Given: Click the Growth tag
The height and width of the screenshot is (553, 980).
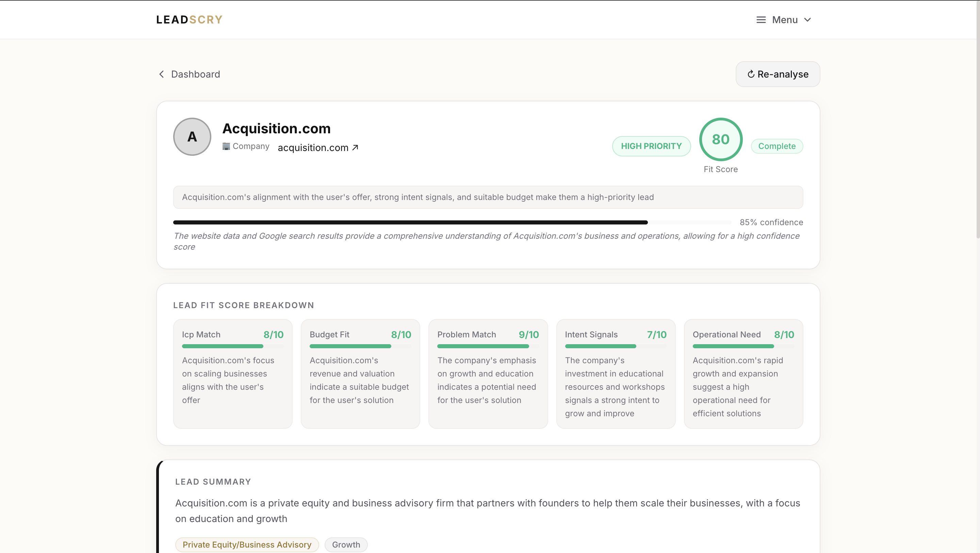Looking at the screenshot, I should point(346,544).
